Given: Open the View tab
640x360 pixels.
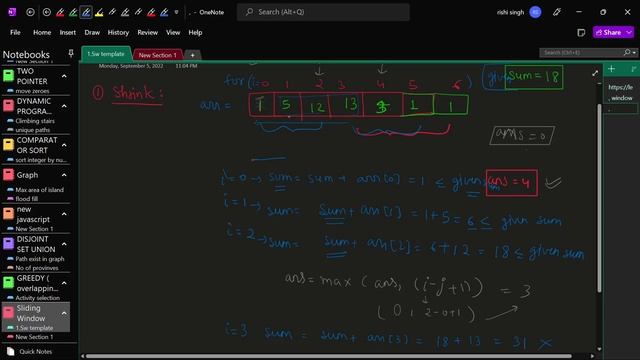Looking at the screenshot, I should [173, 33].
